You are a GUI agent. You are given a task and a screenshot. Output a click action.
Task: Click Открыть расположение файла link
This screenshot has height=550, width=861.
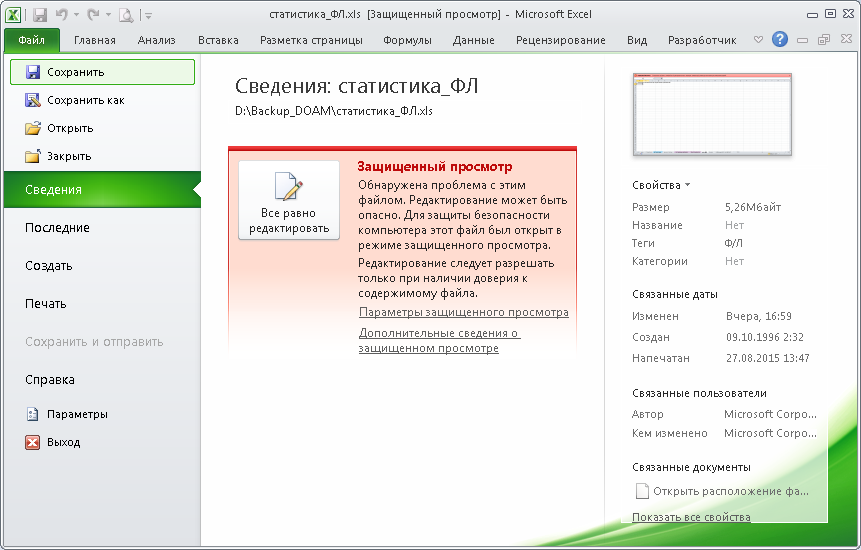point(722,491)
